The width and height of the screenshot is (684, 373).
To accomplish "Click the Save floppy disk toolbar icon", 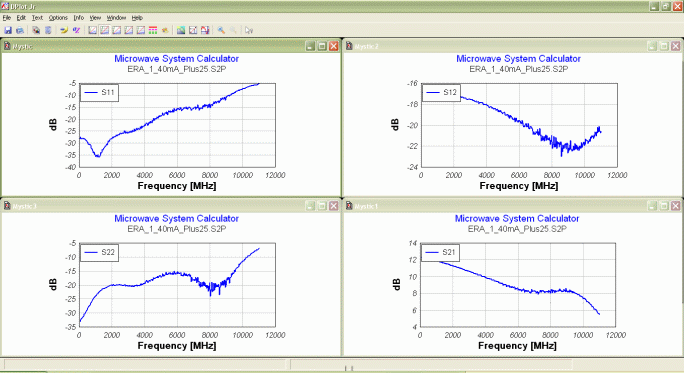I will tap(8, 30).
